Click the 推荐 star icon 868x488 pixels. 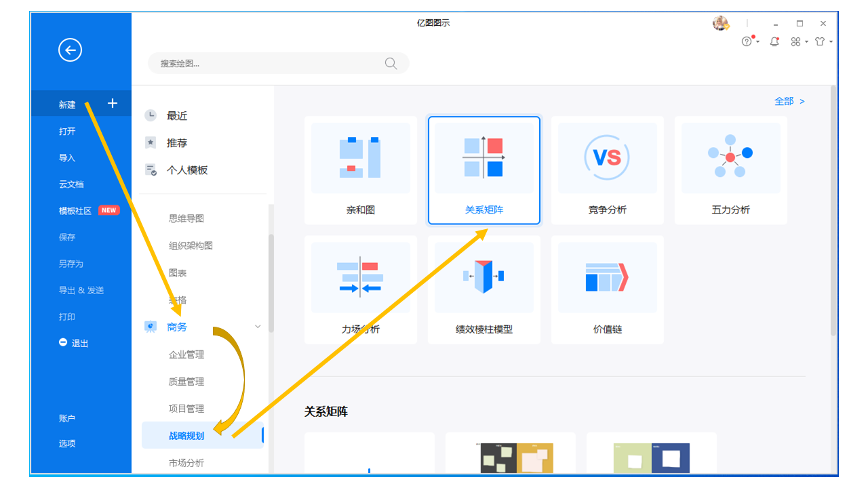pos(151,142)
